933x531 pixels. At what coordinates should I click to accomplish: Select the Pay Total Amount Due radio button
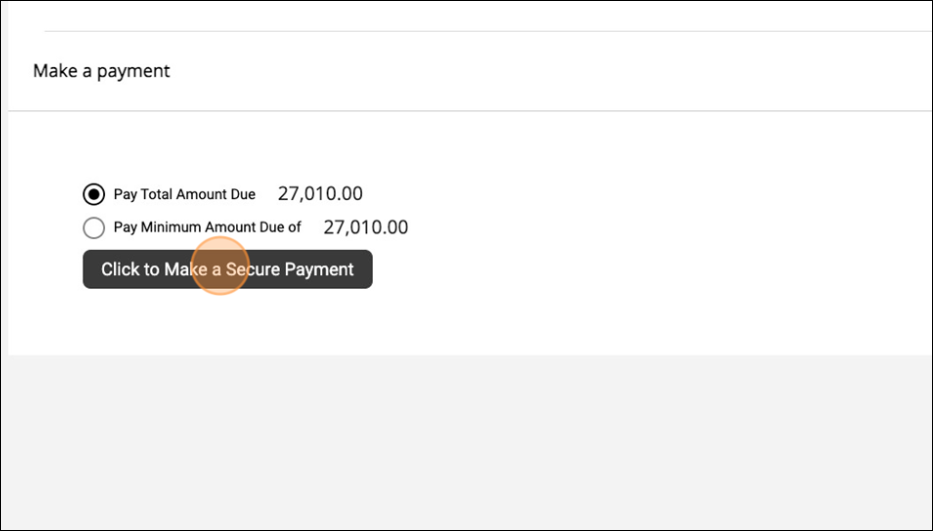tap(94, 194)
